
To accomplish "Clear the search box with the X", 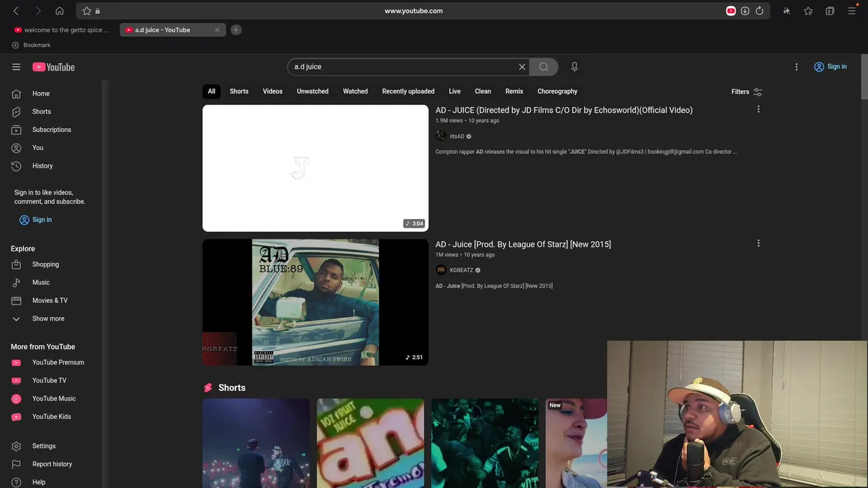I will pos(522,66).
